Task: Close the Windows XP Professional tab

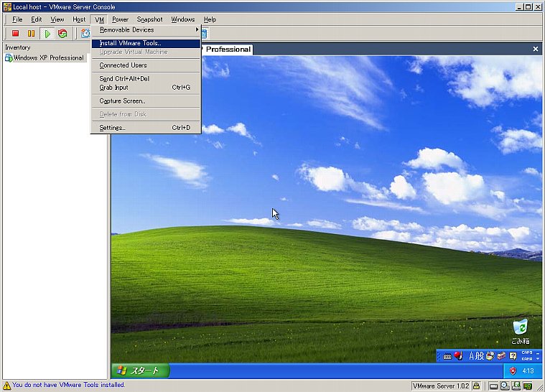Action: tap(536, 49)
